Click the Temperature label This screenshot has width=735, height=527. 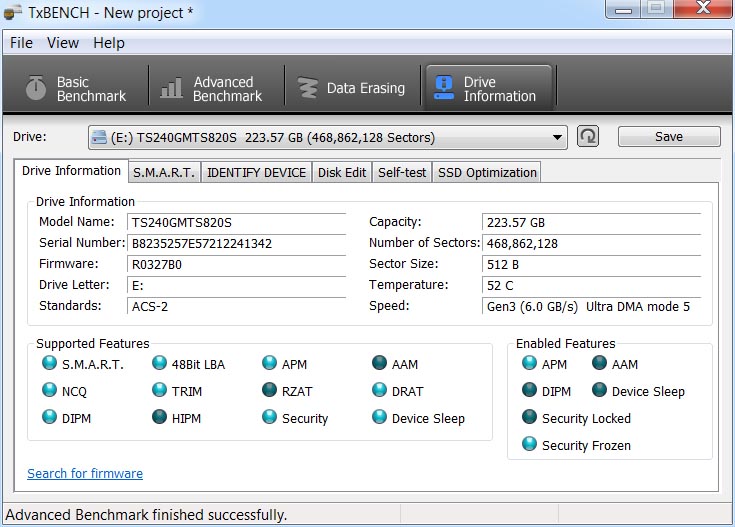408,285
